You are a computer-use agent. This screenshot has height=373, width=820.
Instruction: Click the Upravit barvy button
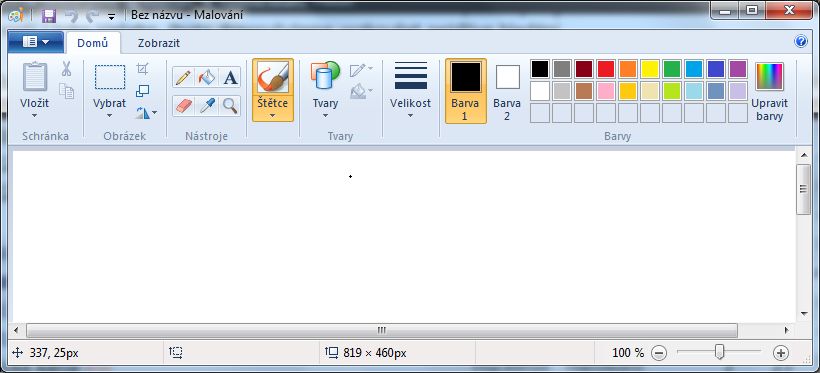tap(769, 91)
